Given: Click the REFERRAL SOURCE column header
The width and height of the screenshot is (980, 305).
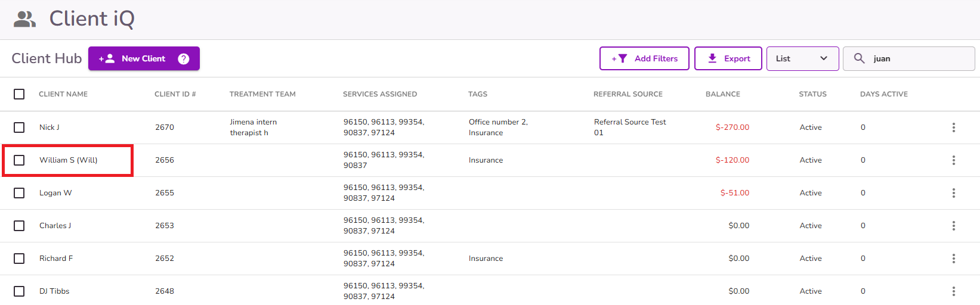Looking at the screenshot, I should pos(628,94).
